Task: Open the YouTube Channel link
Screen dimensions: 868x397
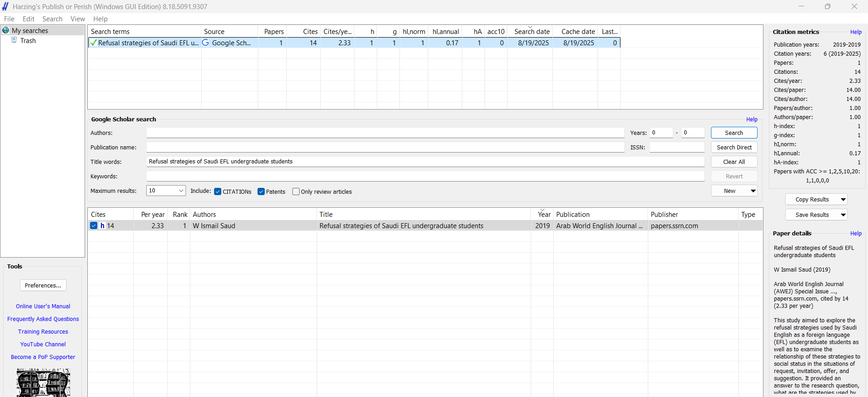Action: point(43,344)
